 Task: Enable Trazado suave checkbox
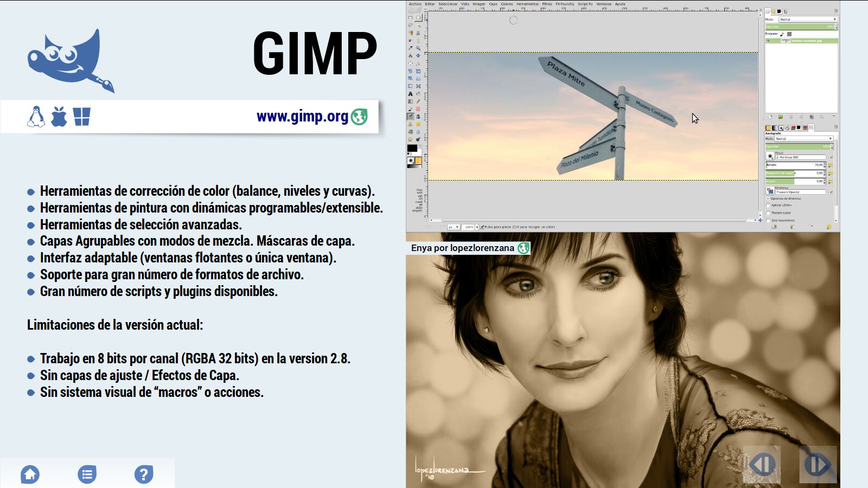coord(768,213)
